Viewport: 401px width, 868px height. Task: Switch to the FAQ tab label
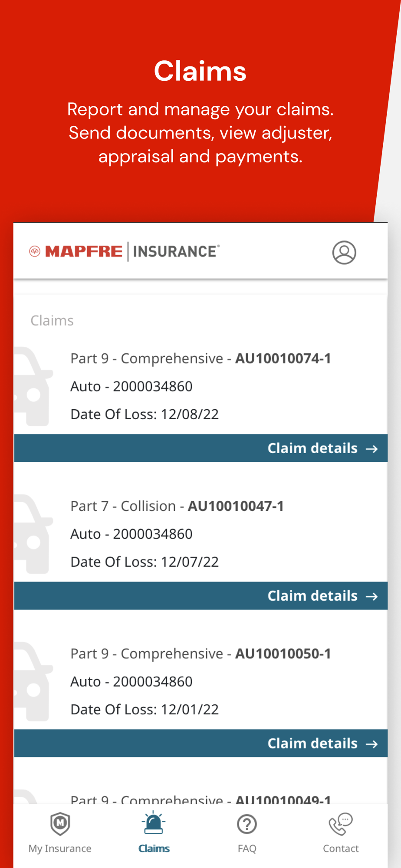pyautogui.click(x=247, y=848)
